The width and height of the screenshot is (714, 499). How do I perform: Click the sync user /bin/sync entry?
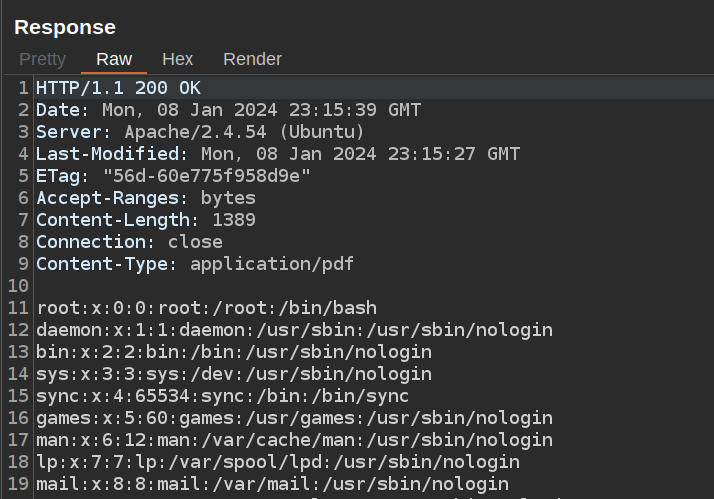pos(222,396)
